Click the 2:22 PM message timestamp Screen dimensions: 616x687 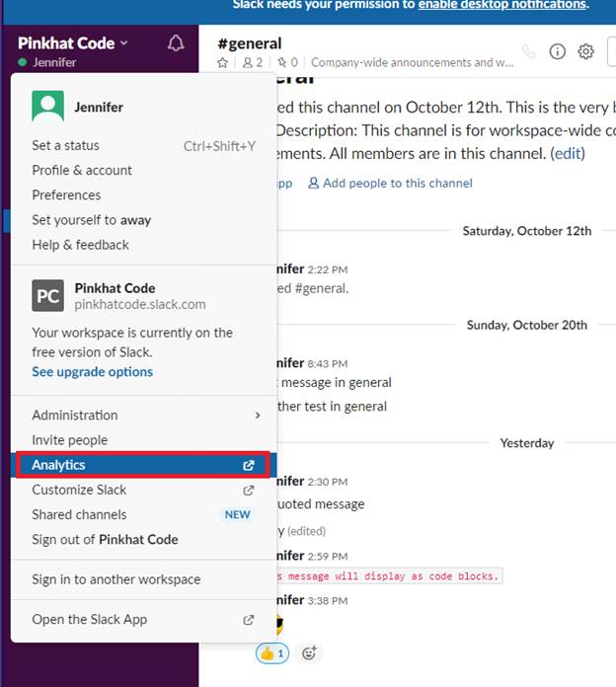[x=328, y=269]
